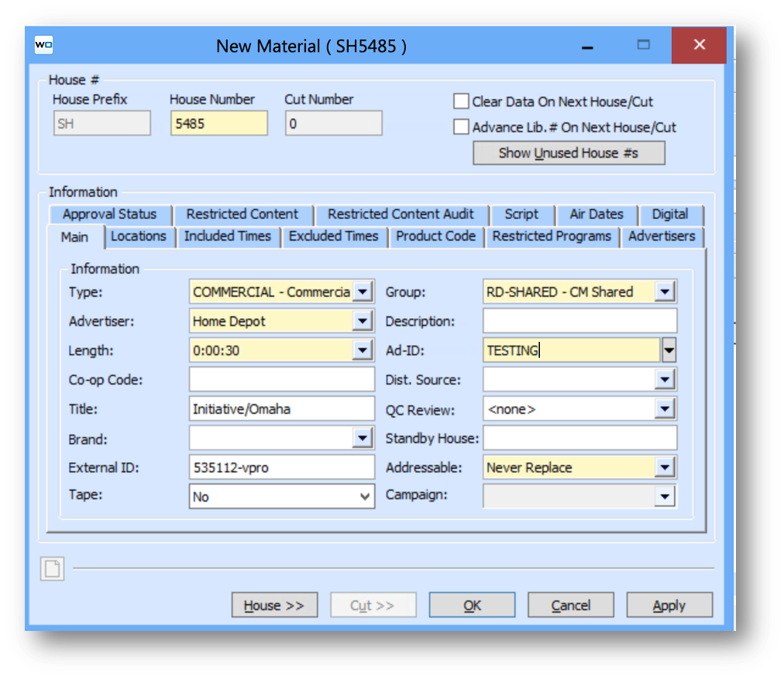784x679 pixels.
Task: Expand the Brand dropdown
Action: [x=363, y=438]
